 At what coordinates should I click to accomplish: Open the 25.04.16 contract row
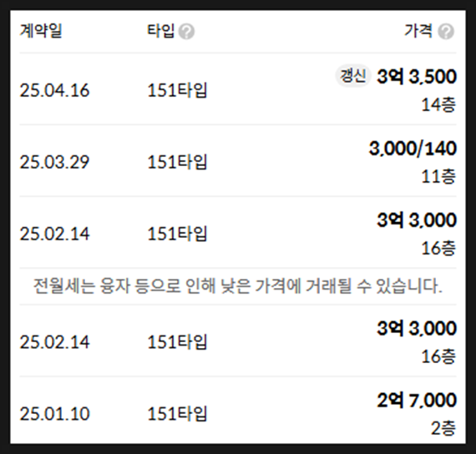tap(238, 89)
